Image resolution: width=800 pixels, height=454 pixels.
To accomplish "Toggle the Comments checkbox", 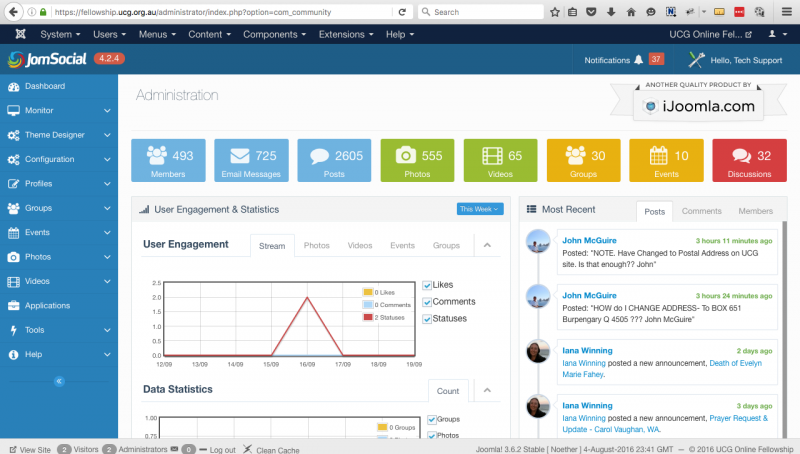I will coord(428,302).
